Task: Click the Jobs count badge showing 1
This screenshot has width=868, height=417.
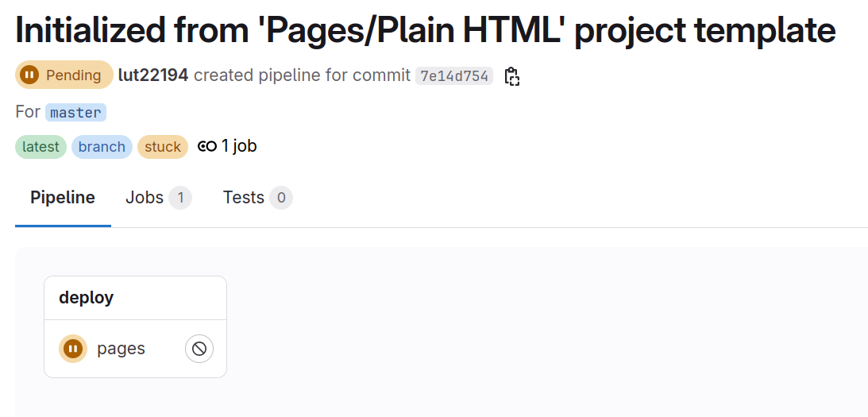Action: click(180, 198)
